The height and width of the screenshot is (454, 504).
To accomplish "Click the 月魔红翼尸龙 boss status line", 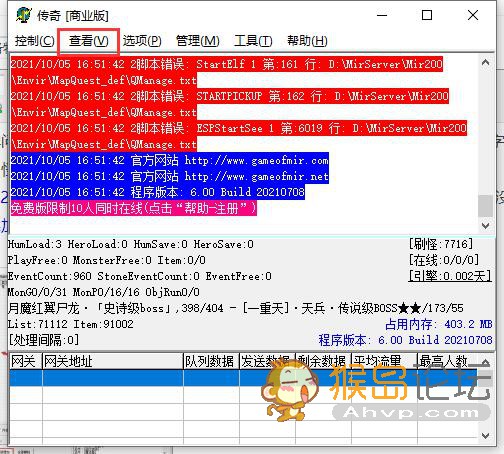I will click(236, 308).
